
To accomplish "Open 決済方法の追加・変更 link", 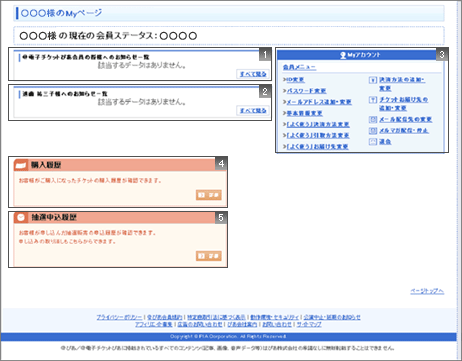I will 402,84.
